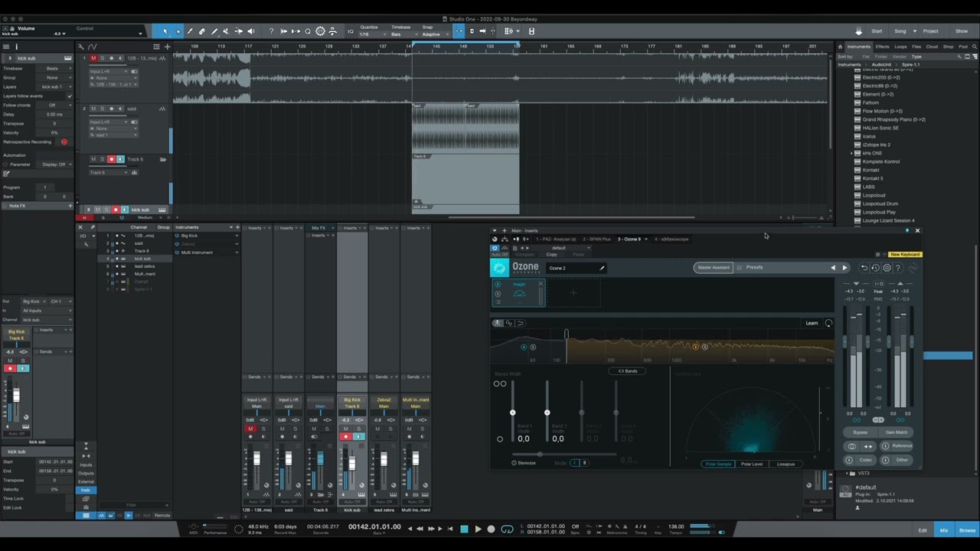980x551 pixels.
Task: Toggle monitor on kick sub track header
Action: (124, 210)
